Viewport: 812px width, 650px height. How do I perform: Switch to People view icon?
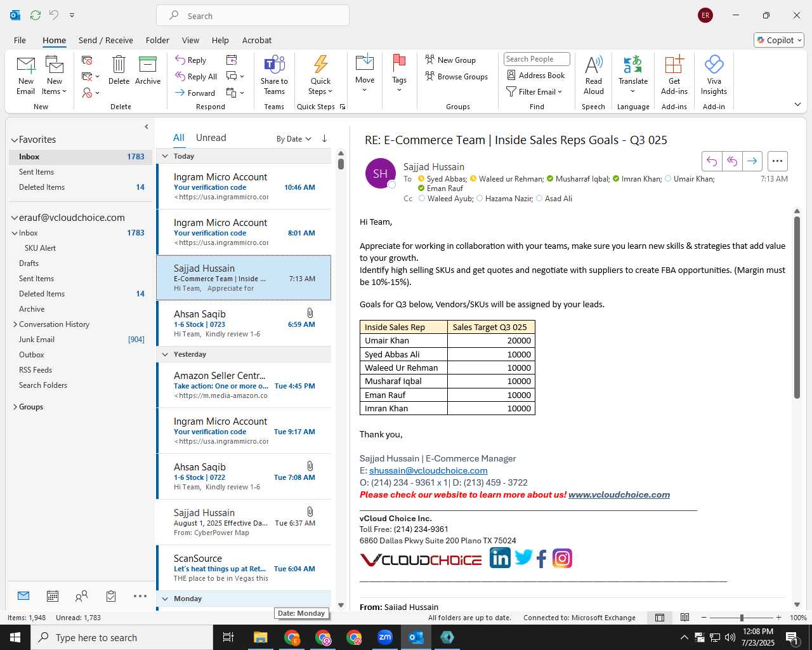coord(81,596)
